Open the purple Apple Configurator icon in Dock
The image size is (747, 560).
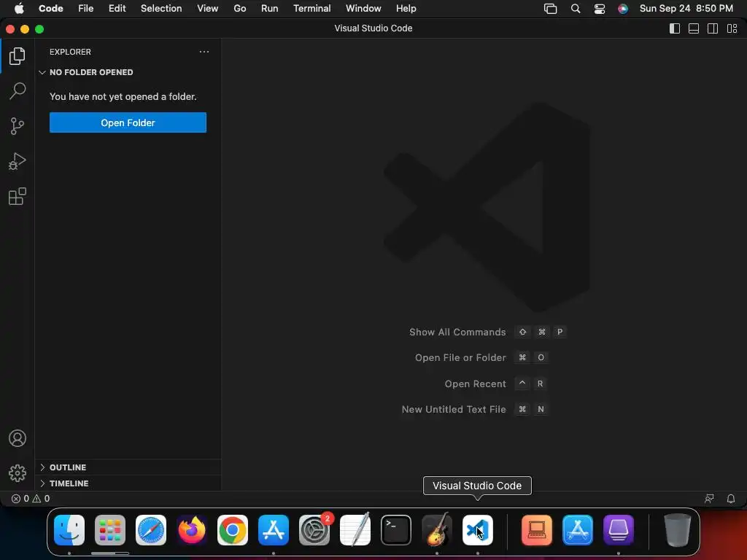[x=619, y=530]
